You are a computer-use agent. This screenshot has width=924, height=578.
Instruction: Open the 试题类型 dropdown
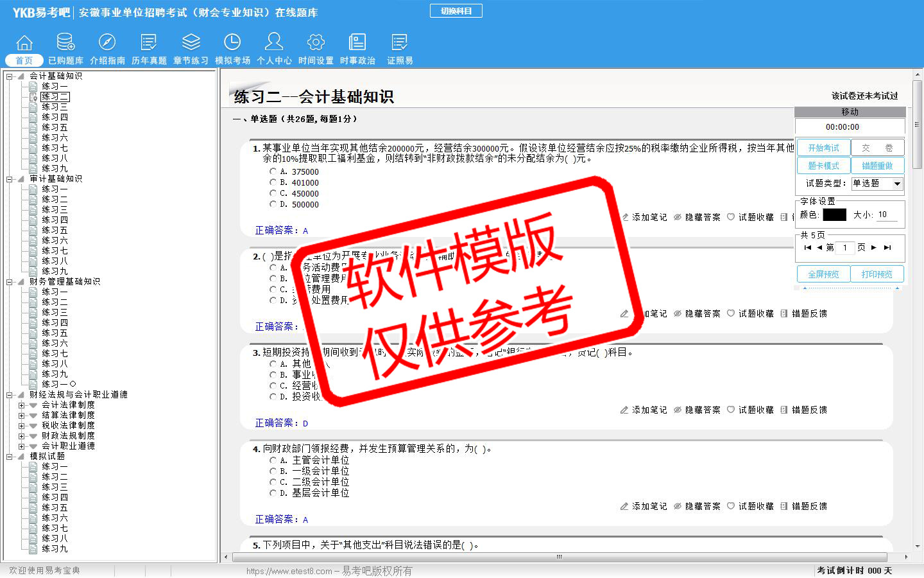click(897, 184)
